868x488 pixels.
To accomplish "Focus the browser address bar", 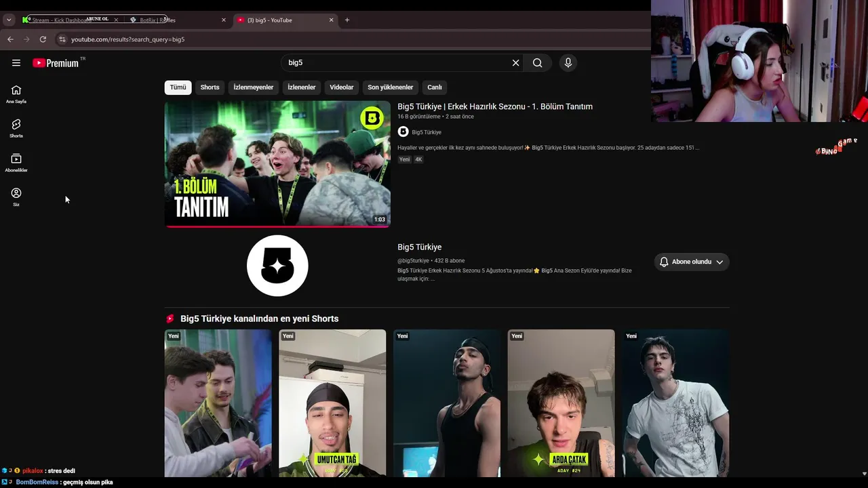I will 353,39.
